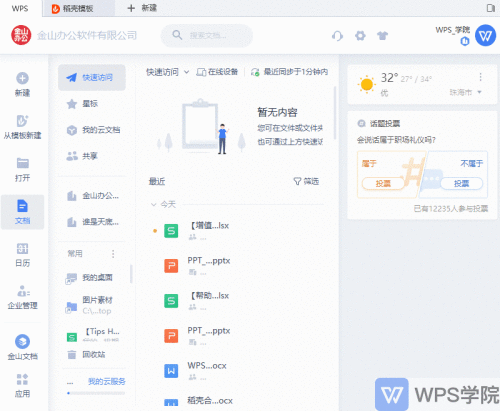Open the 应用 apps grid
The image size is (500, 411).
(22, 385)
